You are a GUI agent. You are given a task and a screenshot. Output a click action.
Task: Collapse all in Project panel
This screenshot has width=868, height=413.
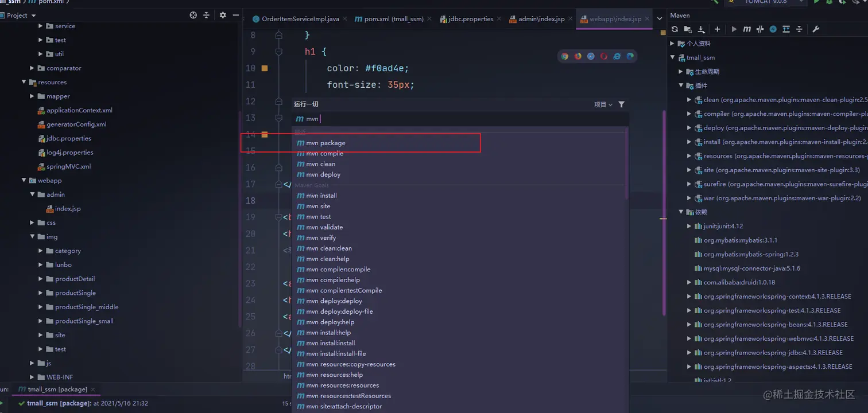pos(207,15)
